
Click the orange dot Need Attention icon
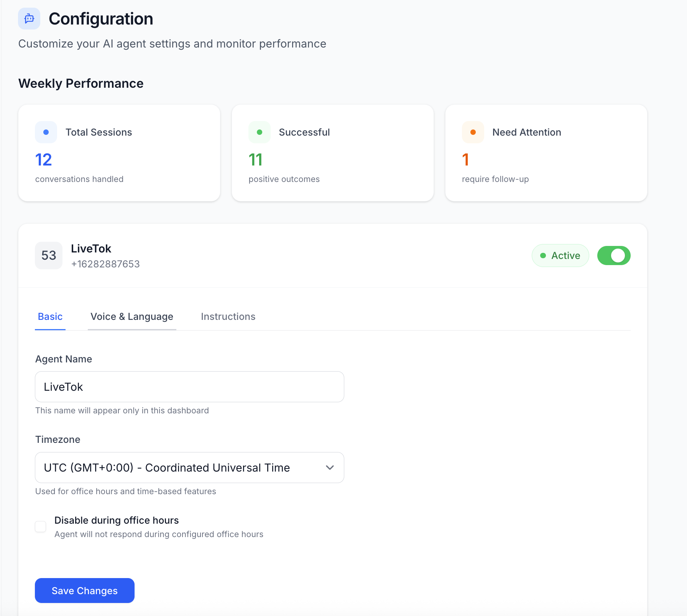click(x=473, y=132)
